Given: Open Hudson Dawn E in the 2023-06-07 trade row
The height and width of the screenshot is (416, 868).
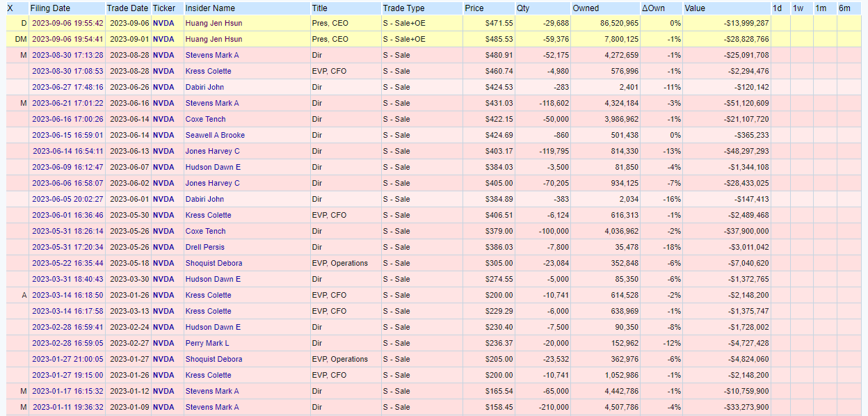Looking at the screenshot, I should [x=213, y=167].
